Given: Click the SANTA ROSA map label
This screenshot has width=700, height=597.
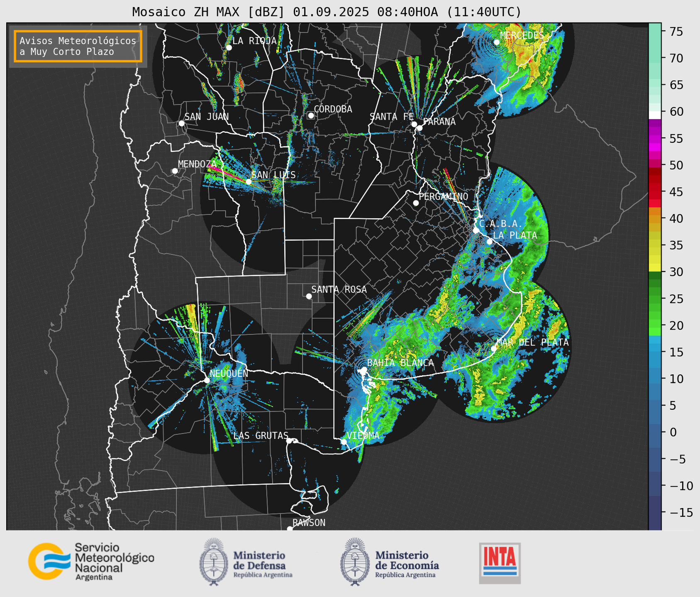Looking at the screenshot, I should click(x=339, y=289).
